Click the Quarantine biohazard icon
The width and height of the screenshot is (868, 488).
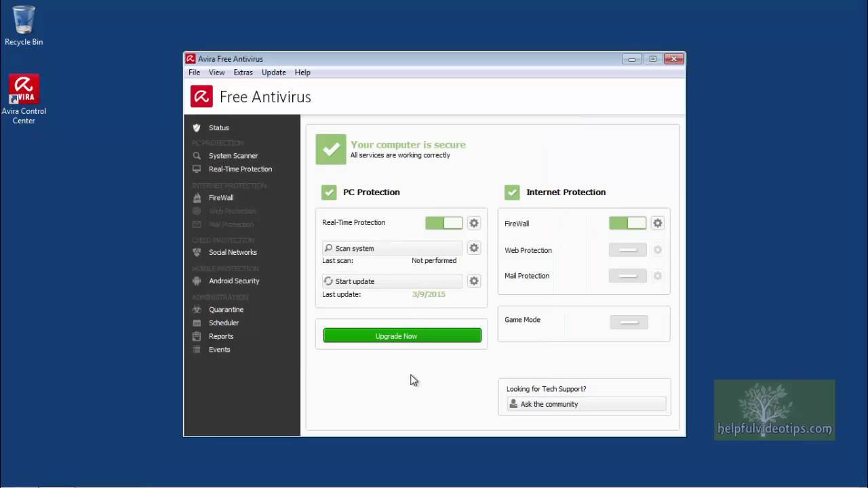point(197,310)
